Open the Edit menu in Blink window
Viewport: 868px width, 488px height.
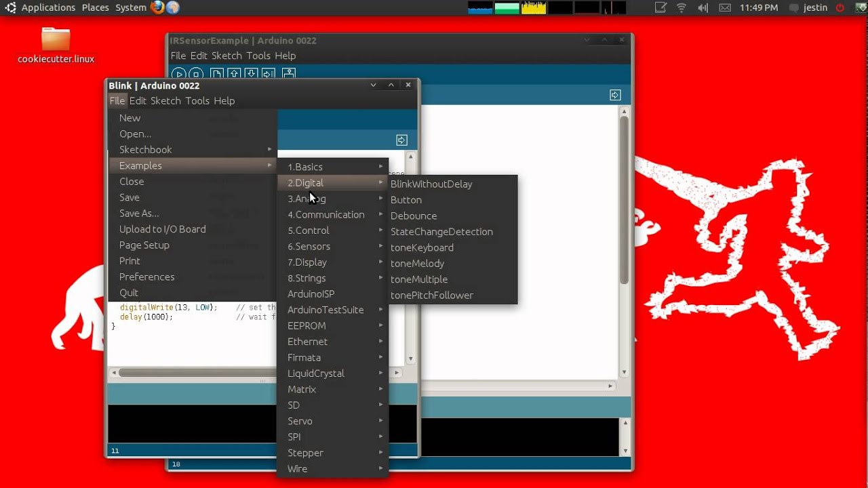coord(138,101)
